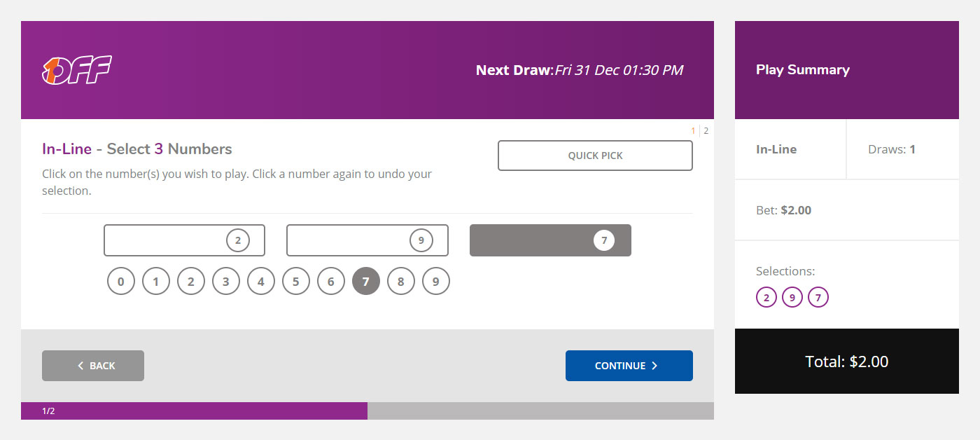Activate the first position box showing 2
Screen dimensions: 980x440
[x=184, y=240]
